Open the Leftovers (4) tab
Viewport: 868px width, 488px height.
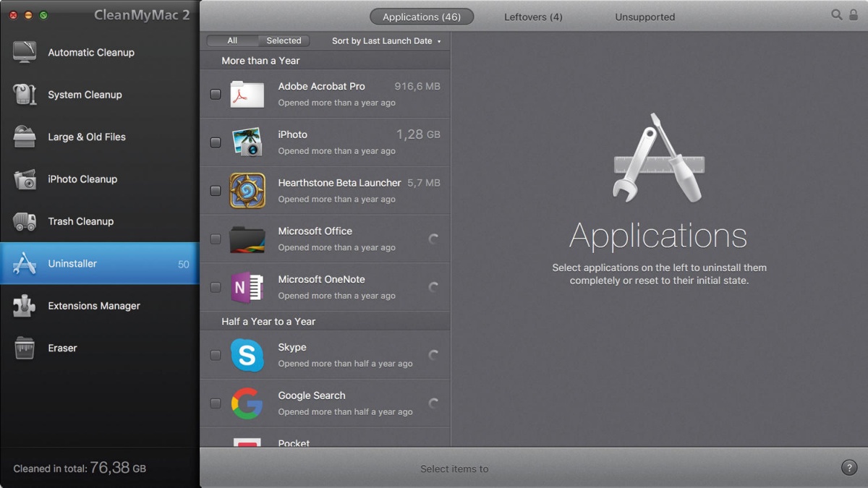pos(533,17)
